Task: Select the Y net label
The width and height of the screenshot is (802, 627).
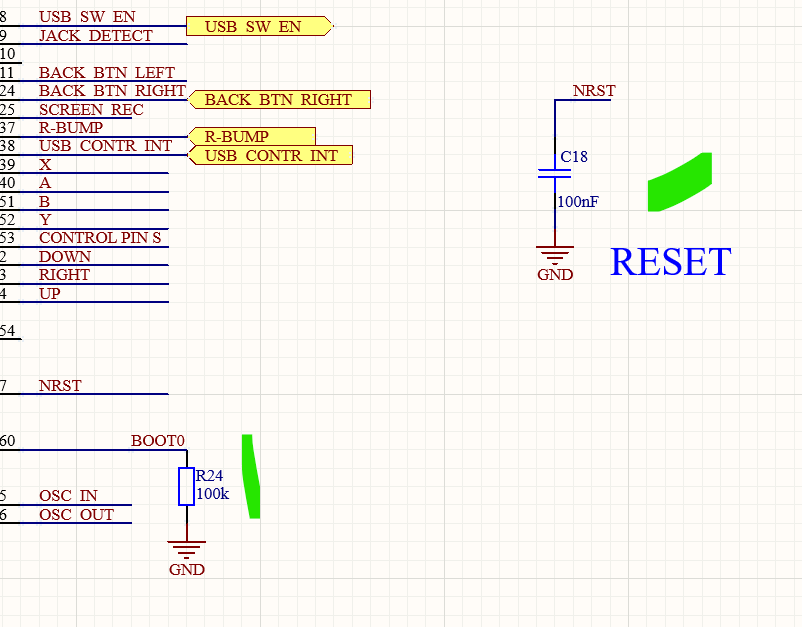Action: click(x=45, y=220)
